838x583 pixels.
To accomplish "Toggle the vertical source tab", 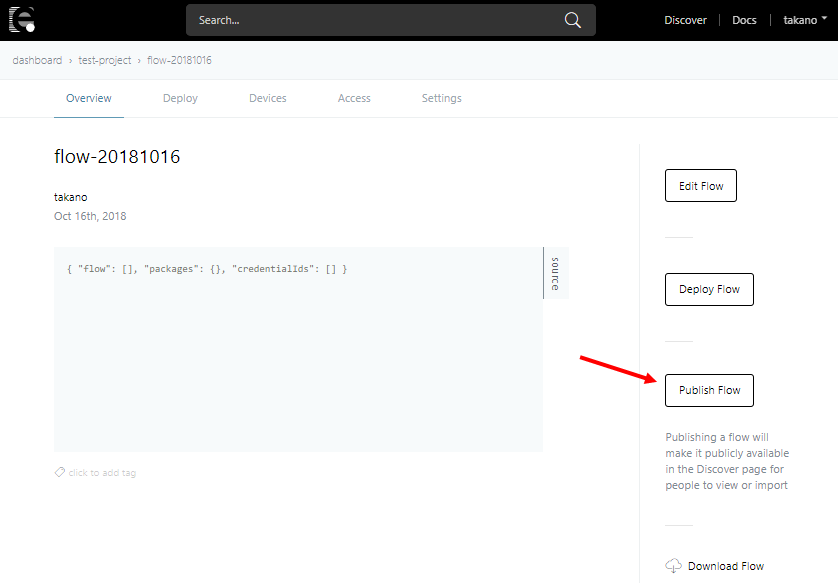I will (555, 273).
